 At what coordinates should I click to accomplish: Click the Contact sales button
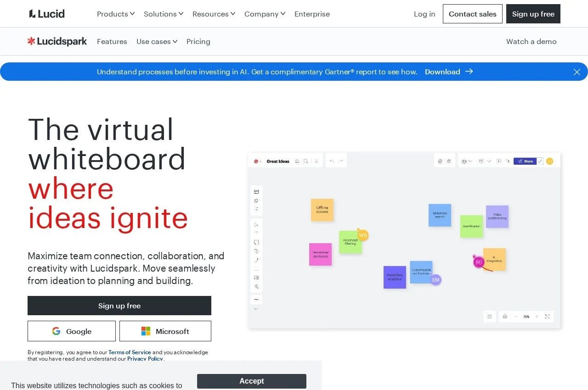point(473,14)
